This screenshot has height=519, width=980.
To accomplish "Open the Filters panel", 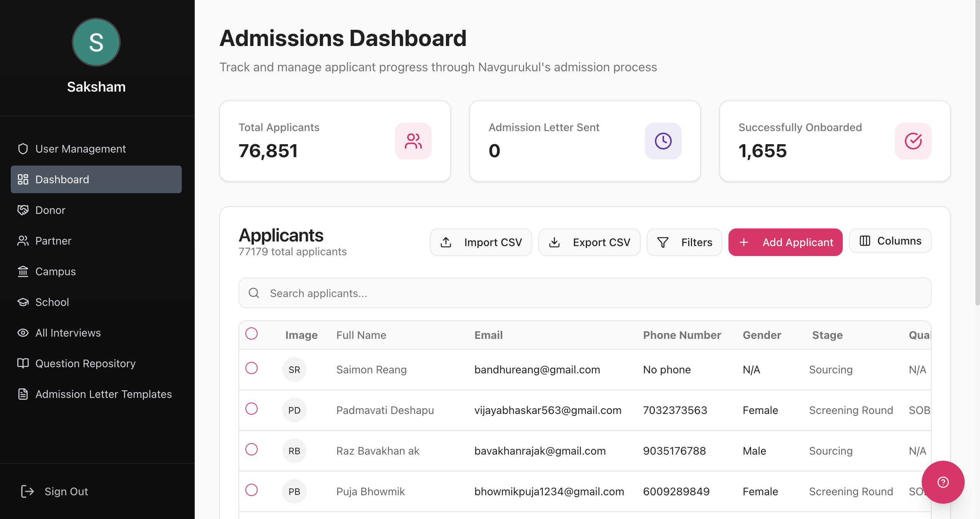I will point(684,242).
